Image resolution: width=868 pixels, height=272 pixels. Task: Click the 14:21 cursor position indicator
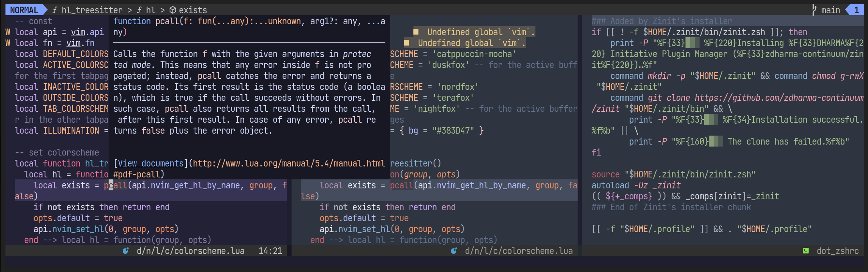tap(270, 251)
